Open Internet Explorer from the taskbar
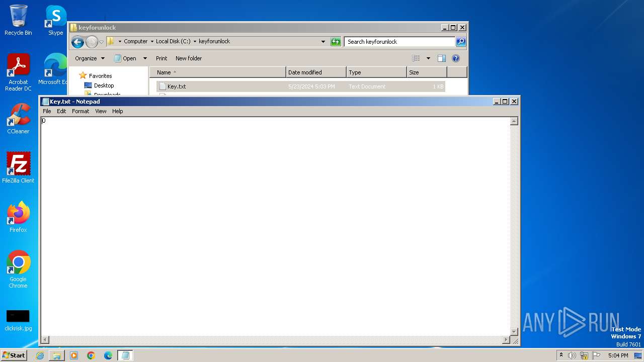Viewport: 644px width, 362px height. tap(40, 355)
